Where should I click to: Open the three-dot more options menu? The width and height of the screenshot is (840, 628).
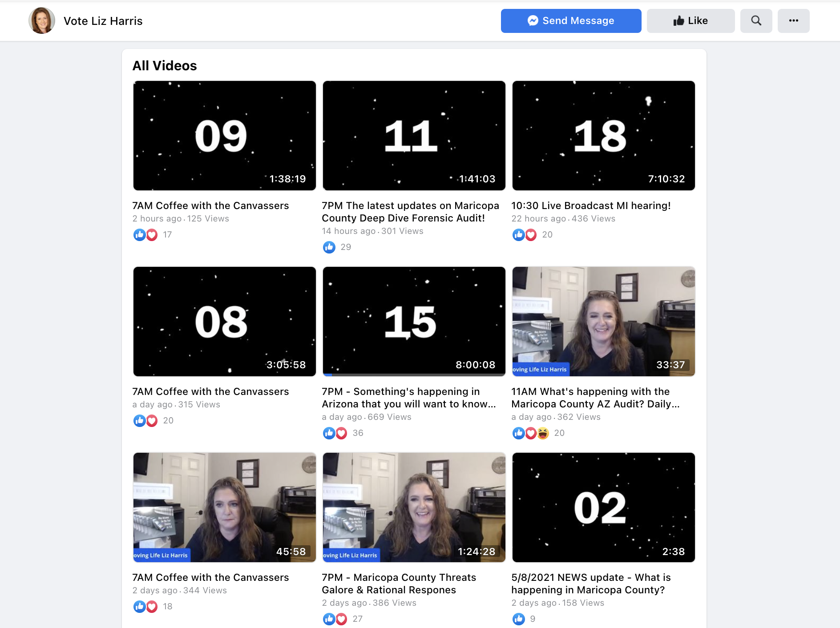[793, 21]
